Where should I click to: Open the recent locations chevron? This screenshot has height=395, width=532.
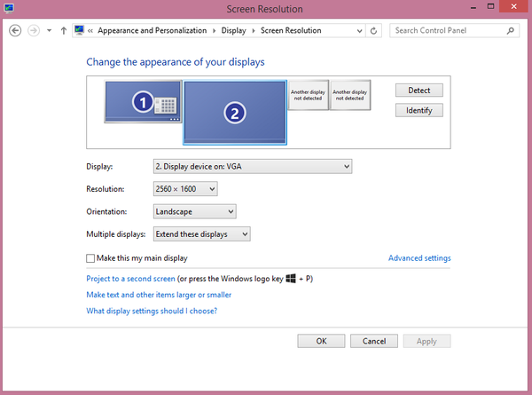point(50,30)
